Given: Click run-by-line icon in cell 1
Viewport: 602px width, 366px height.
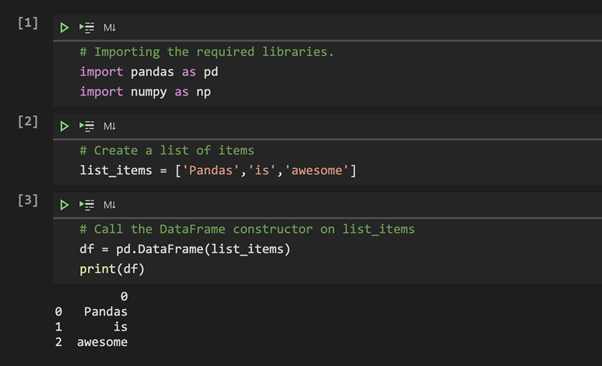Looking at the screenshot, I should [87, 28].
